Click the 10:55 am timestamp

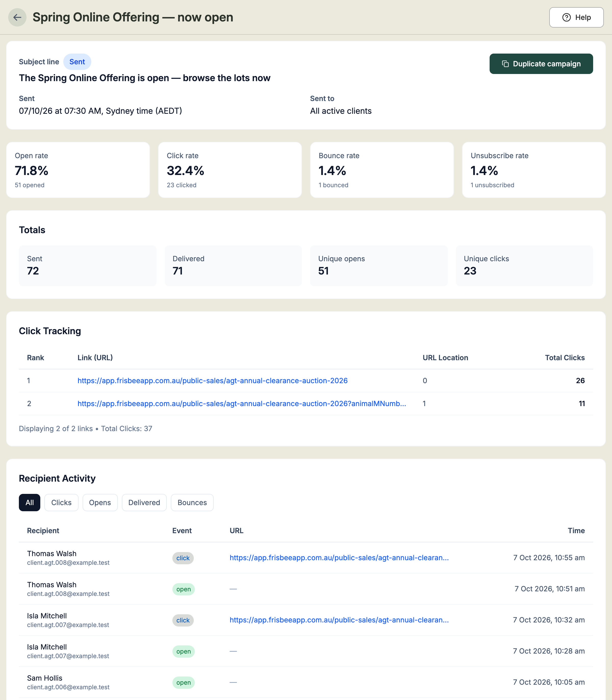[549, 558]
